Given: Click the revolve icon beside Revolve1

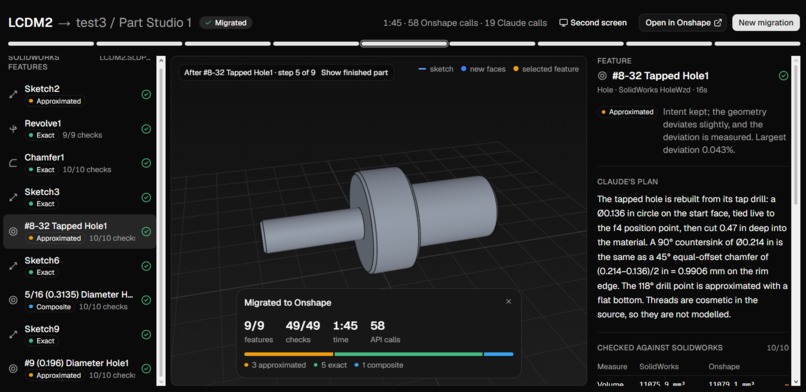Looking at the screenshot, I should pyautogui.click(x=13, y=129).
